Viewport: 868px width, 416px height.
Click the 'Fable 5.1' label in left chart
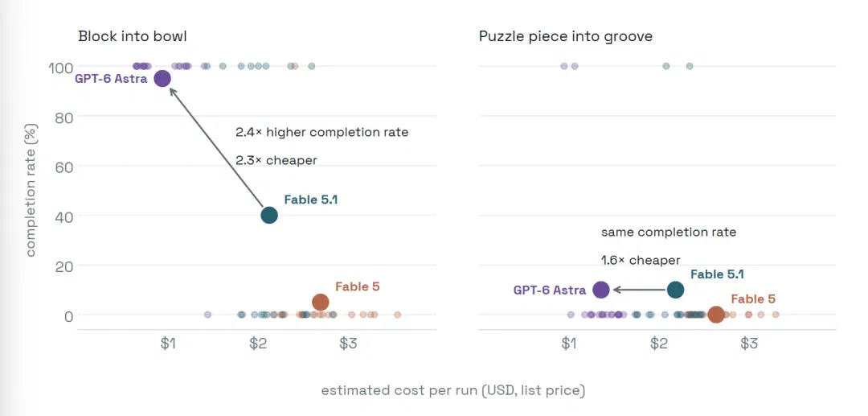click(x=310, y=200)
